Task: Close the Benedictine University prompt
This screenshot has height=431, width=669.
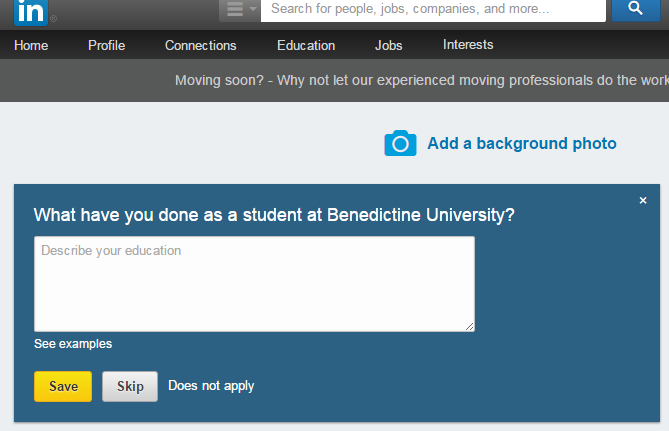Action: click(x=643, y=200)
